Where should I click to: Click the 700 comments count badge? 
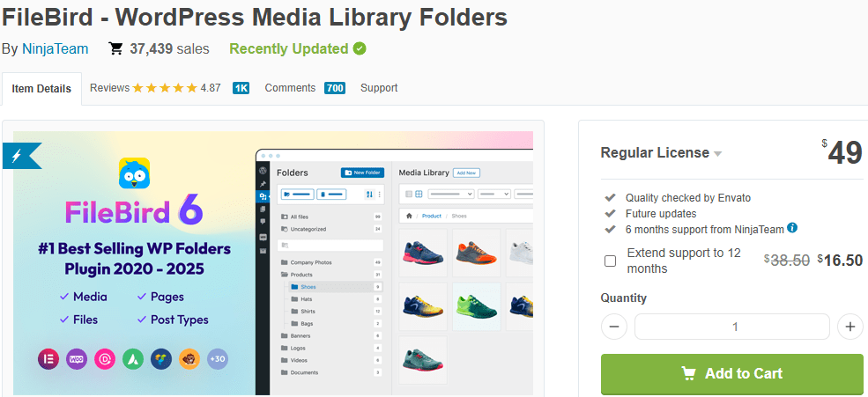point(335,88)
